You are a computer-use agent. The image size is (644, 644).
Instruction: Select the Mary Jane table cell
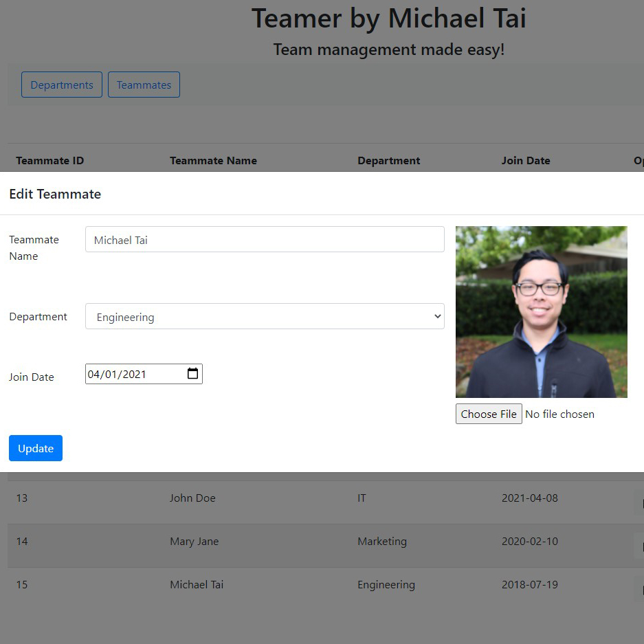[x=195, y=542]
